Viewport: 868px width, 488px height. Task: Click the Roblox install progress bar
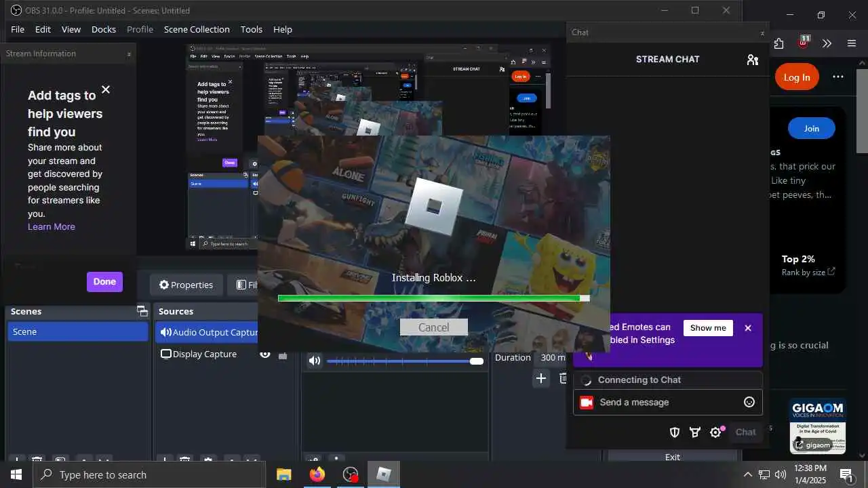[x=433, y=298]
